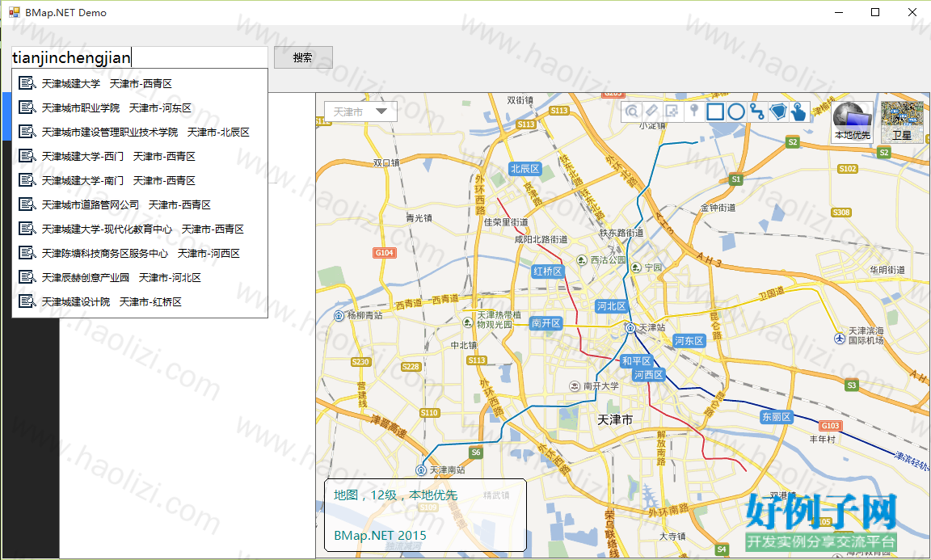Screen dimensions: 931x560
Task: Select the map search magnifier tool
Action: pyautogui.click(x=632, y=111)
